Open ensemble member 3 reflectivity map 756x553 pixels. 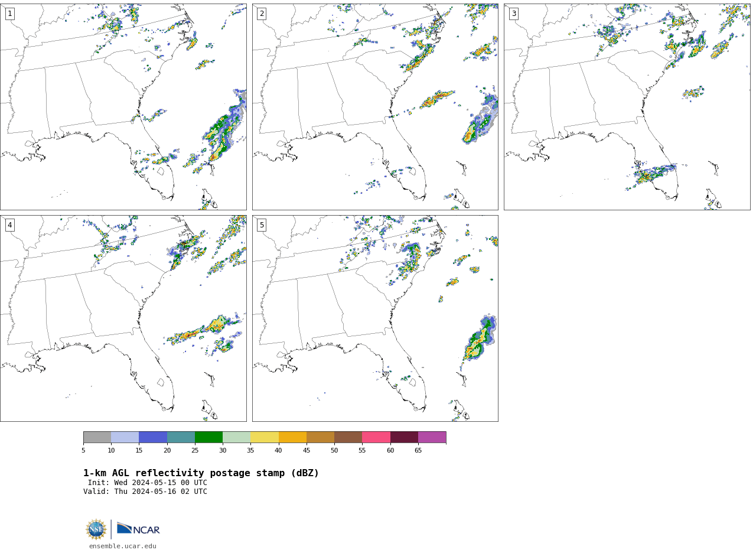627,107
